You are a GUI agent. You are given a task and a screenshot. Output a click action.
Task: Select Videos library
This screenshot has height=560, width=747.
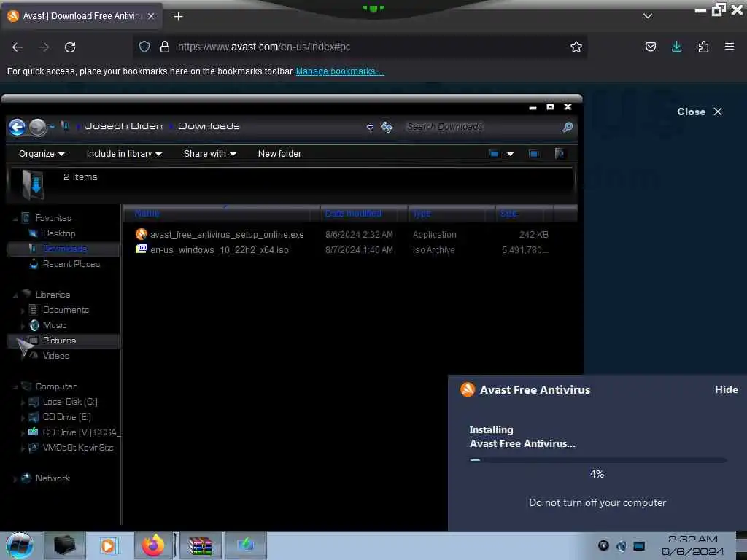pyautogui.click(x=56, y=356)
